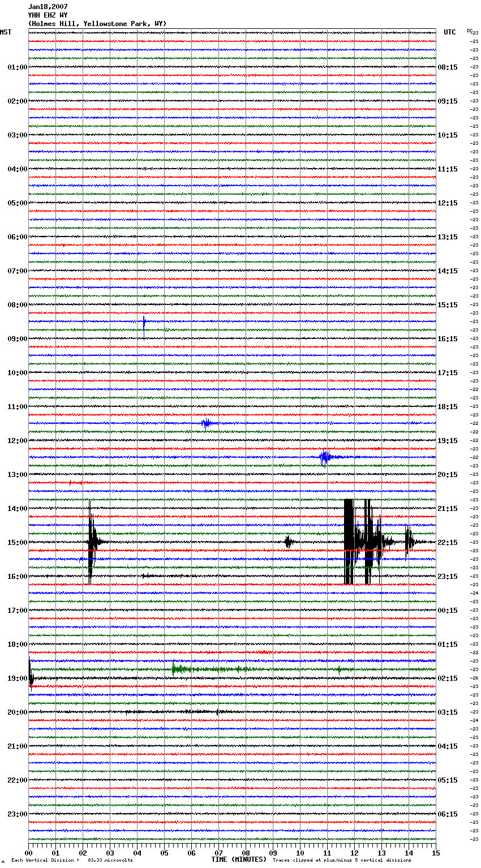Click x-axis minute label 03
Image resolution: width=481 pixels, height=868 pixels.
pyautogui.click(x=110, y=853)
